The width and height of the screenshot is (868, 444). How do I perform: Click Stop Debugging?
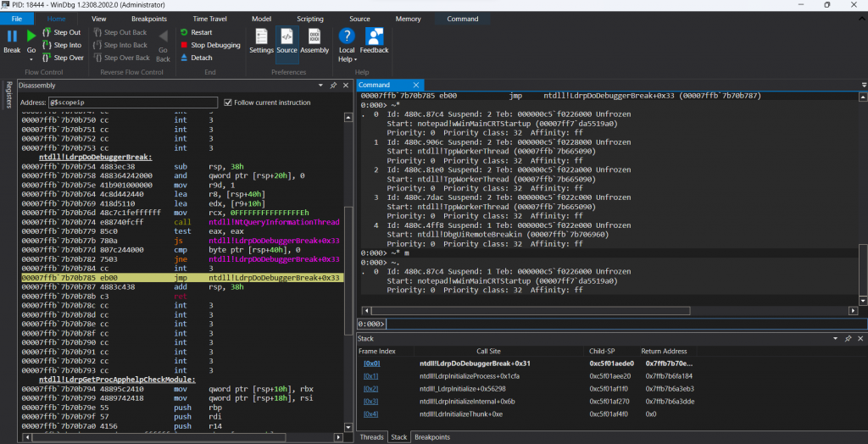(x=210, y=46)
